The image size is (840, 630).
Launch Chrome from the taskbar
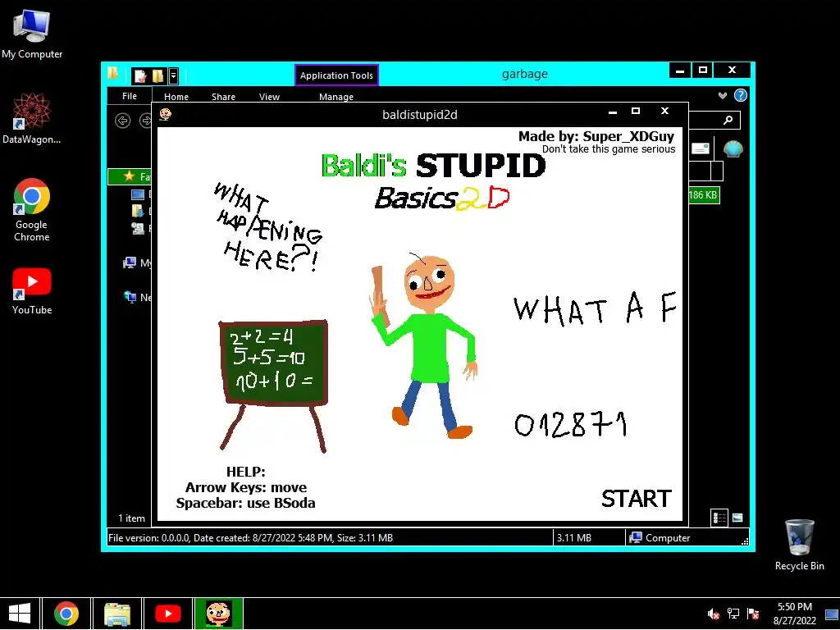click(x=66, y=614)
